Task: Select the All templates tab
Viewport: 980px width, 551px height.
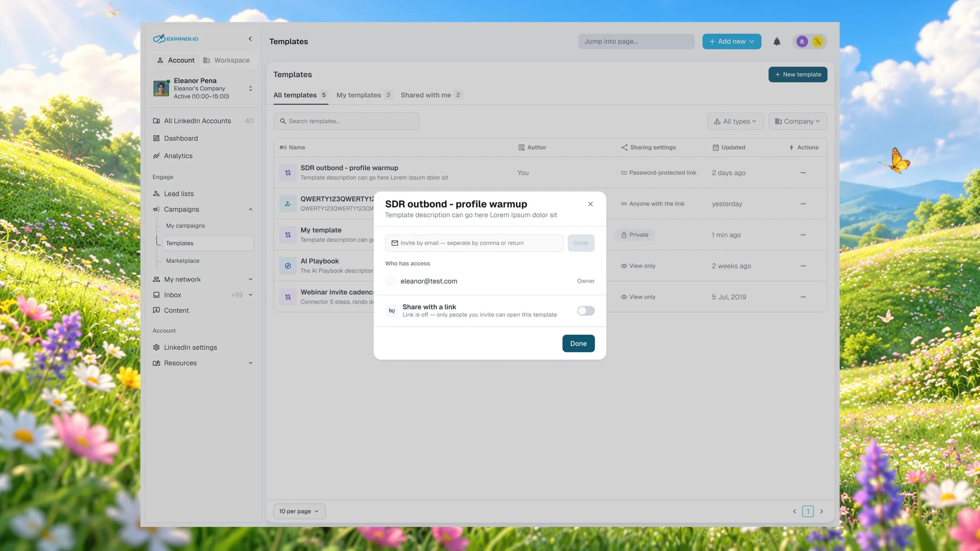Action: pos(301,95)
